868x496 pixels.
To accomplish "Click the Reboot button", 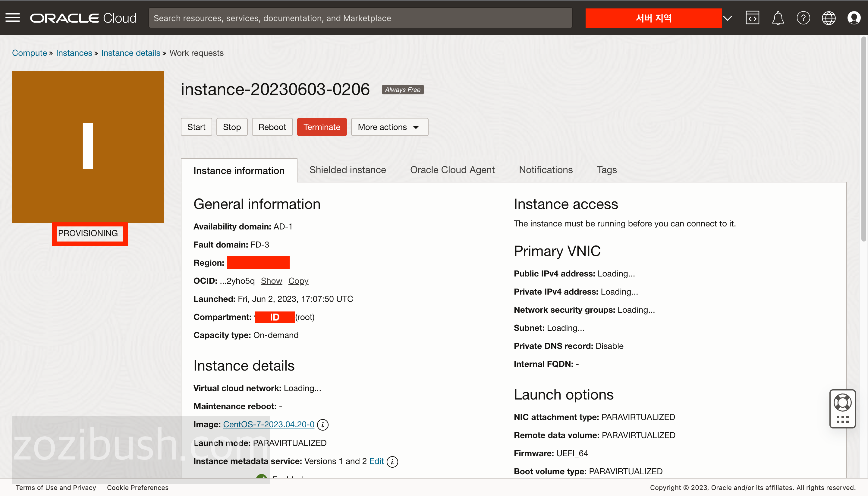I will [272, 127].
